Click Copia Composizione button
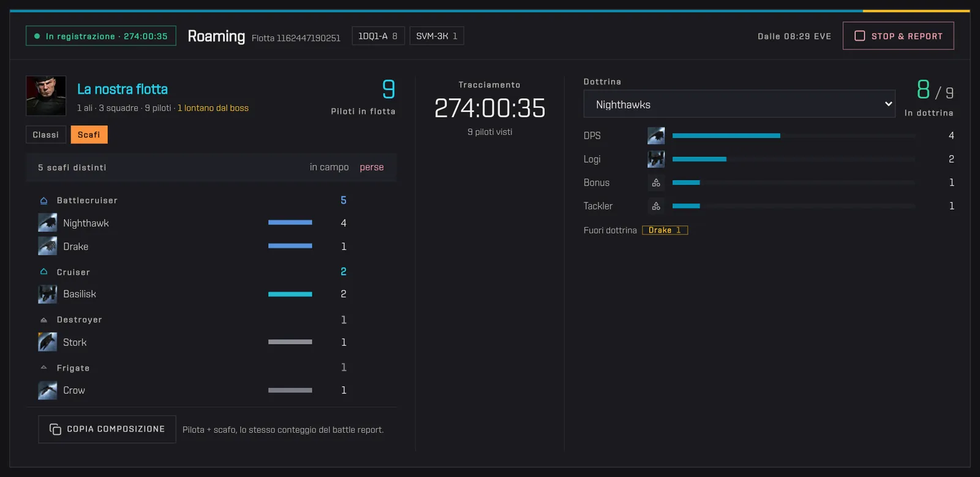The height and width of the screenshot is (477, 980). [107, 429]
